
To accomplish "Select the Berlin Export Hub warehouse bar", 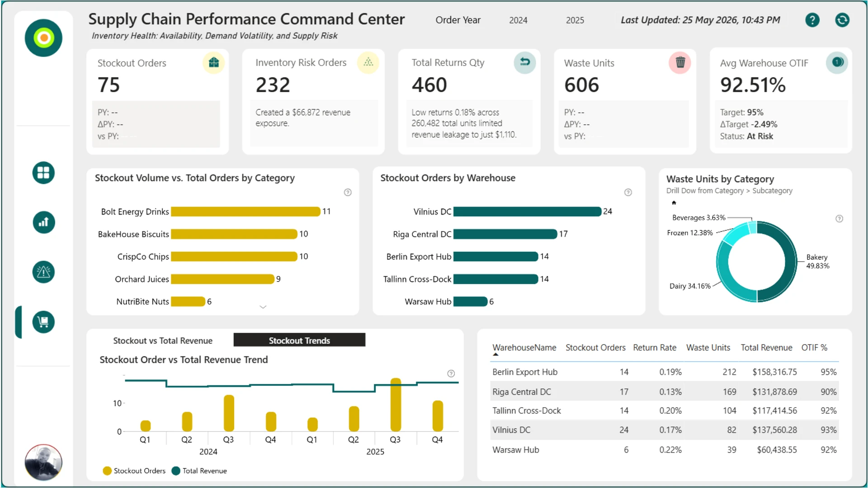I will coord(496,257).
